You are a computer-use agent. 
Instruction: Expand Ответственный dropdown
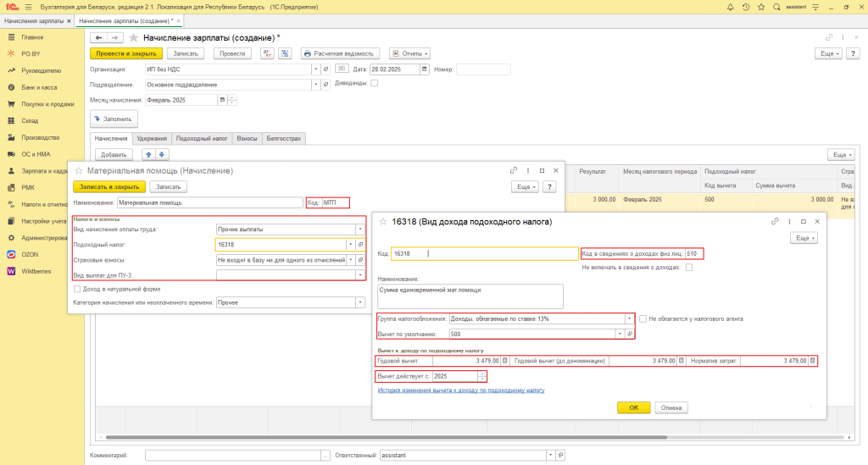[550, 455]
